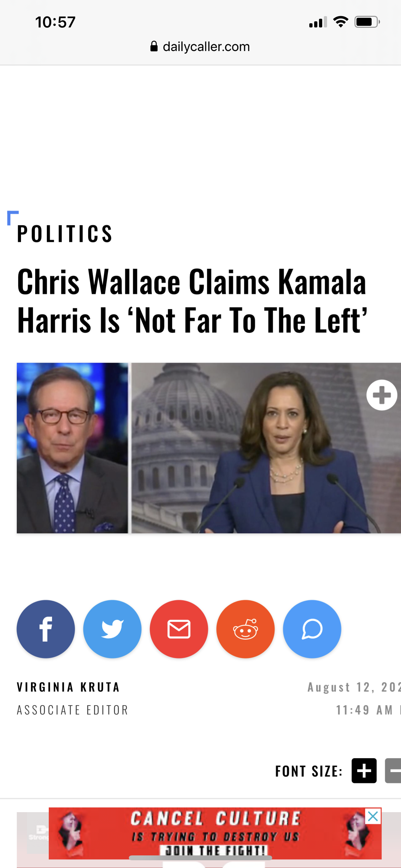Increase font size with plus button
The image size is (401, 868).
364,770
